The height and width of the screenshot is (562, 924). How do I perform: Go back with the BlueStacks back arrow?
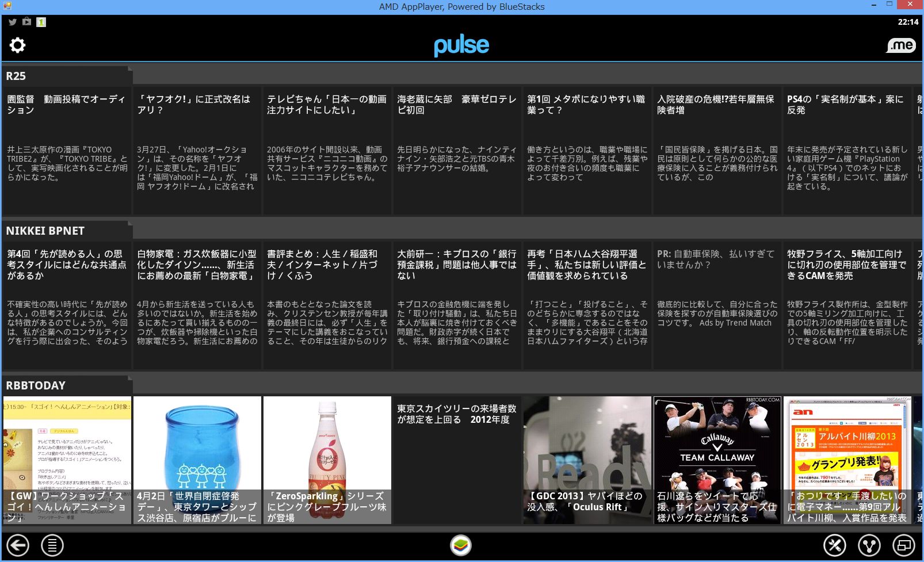[18, 545]
